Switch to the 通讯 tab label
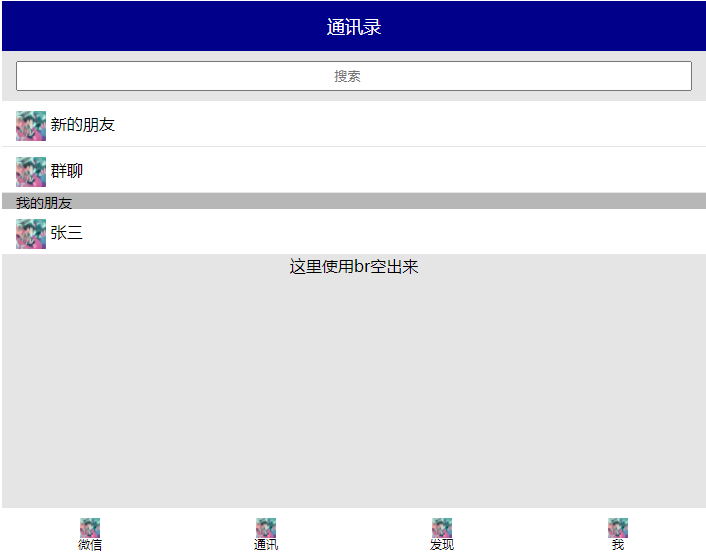Viewport: 706px width, 557px height. click(x=266, y=544)
